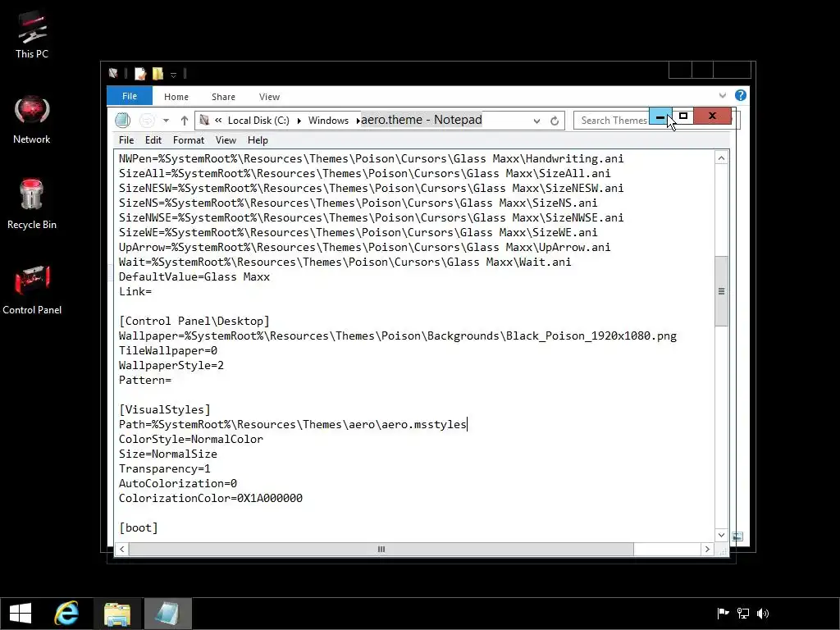
Task: Switch to File Explorer on the taskbar
Action: coord(116,614)
